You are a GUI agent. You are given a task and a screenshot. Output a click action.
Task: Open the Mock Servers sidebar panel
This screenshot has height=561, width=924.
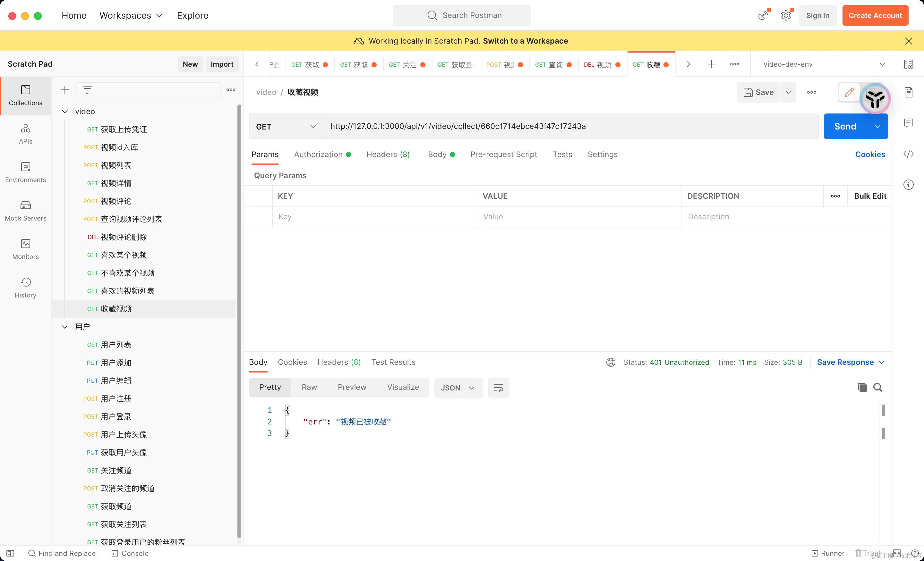pyautogui.click(x=25, y=211)
